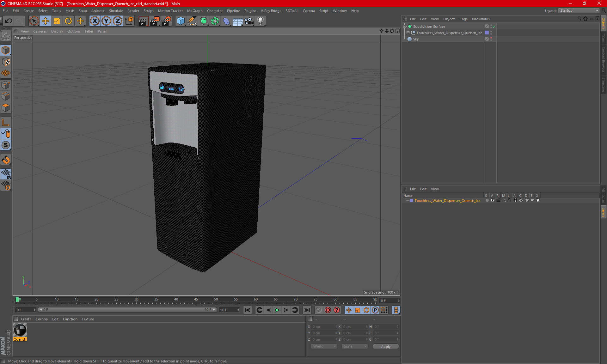Open the Spline pen tool
Screen dimensions: 607x364
192,21
